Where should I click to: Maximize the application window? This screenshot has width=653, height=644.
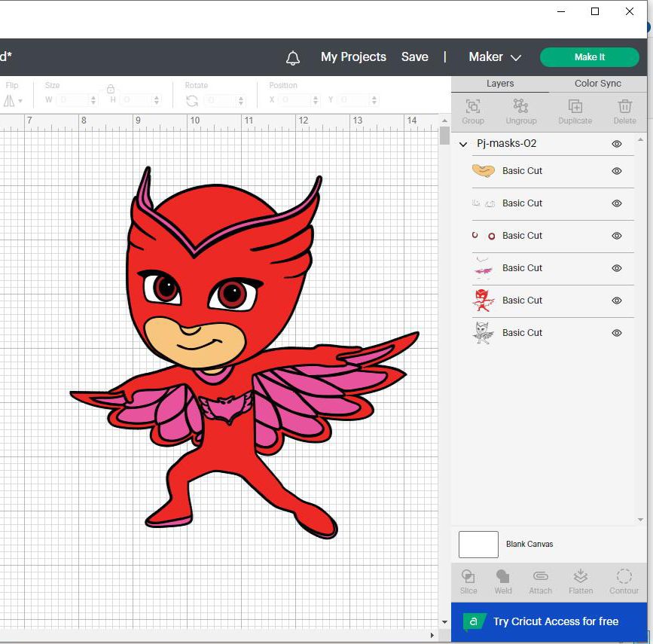click(595, 11)
